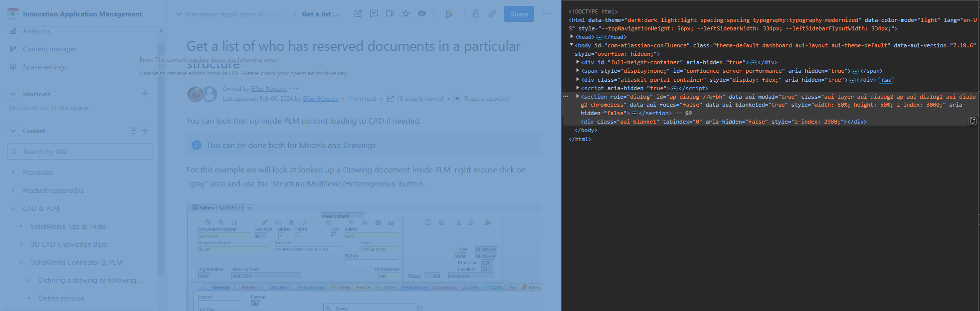Toggle the watch page eye icon

tap(422, 13)
